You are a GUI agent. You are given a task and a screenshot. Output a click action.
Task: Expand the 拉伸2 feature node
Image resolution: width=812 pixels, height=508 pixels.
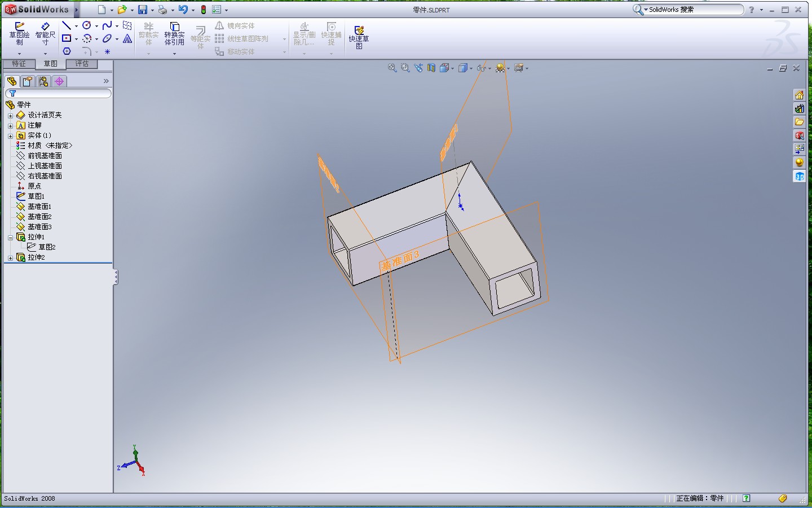click(x=10, y=257)
